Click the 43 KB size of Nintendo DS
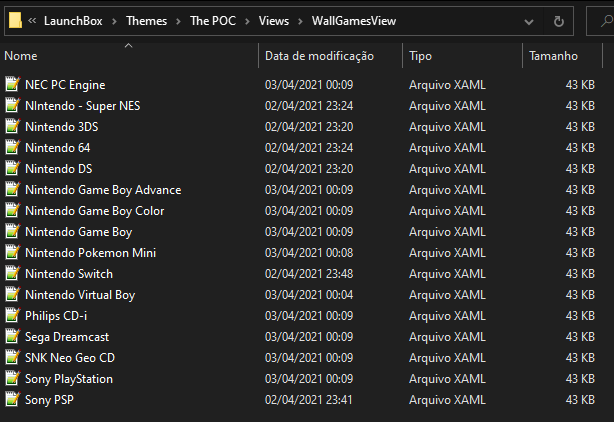This screenshot has width=614, height=422. (x=580, y=169)
